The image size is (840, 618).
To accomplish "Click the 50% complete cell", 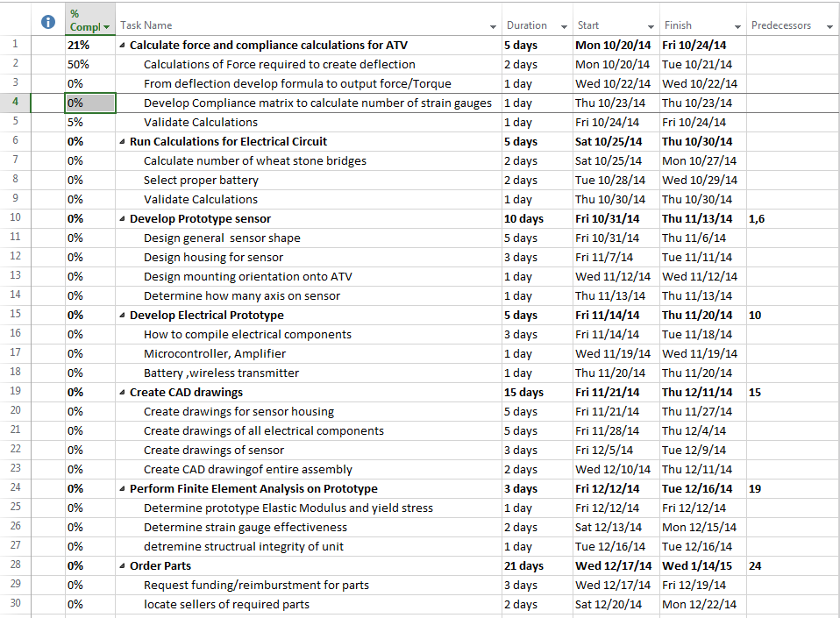I will point(90,64).
